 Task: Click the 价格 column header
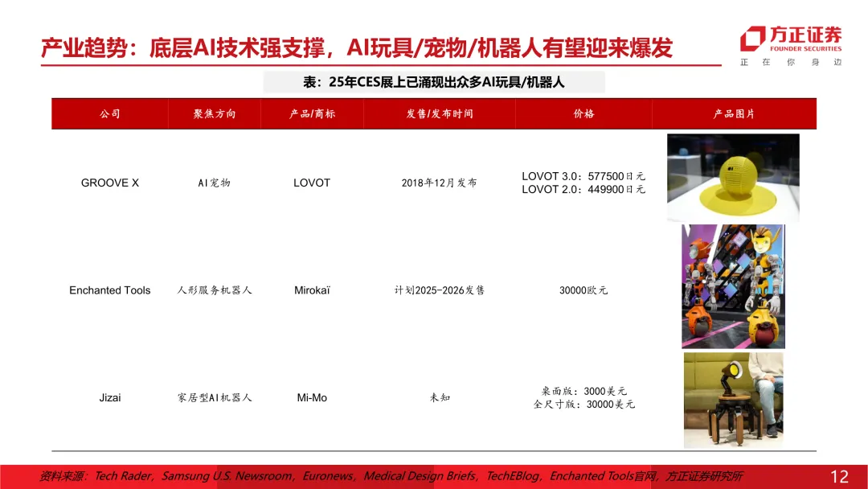coord(583,113)
